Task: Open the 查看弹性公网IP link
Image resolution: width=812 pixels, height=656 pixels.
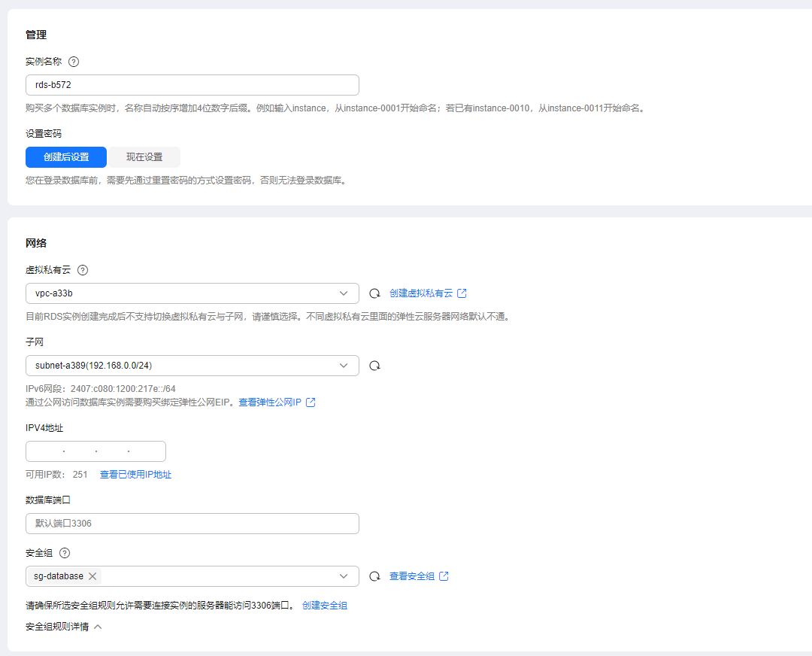Action: tap(276, 402)
